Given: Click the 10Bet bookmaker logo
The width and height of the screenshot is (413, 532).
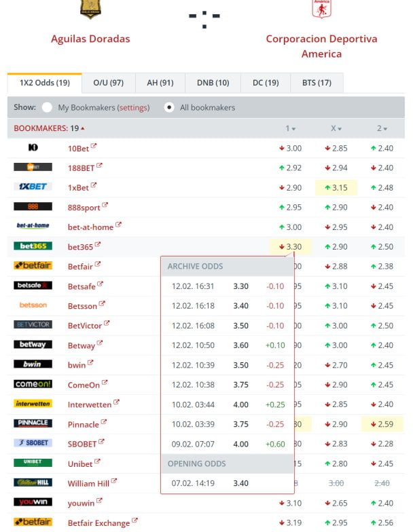Looking at the screenshot, I should 33,148.
